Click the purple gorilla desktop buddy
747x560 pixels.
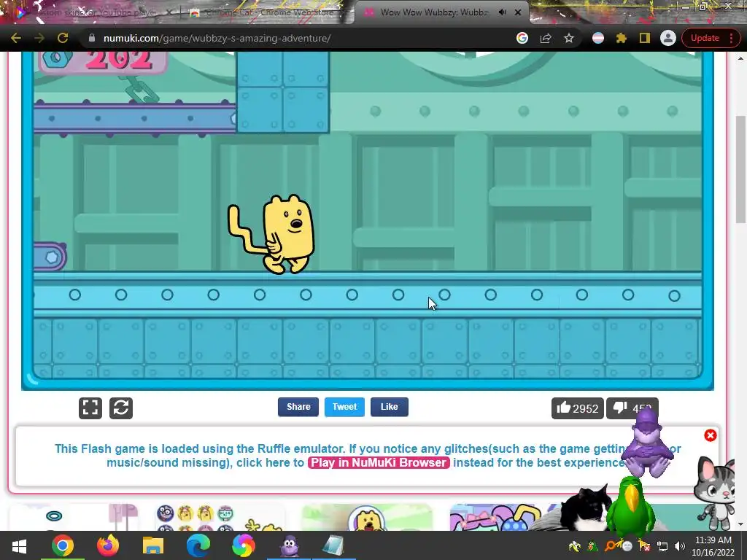647,443
